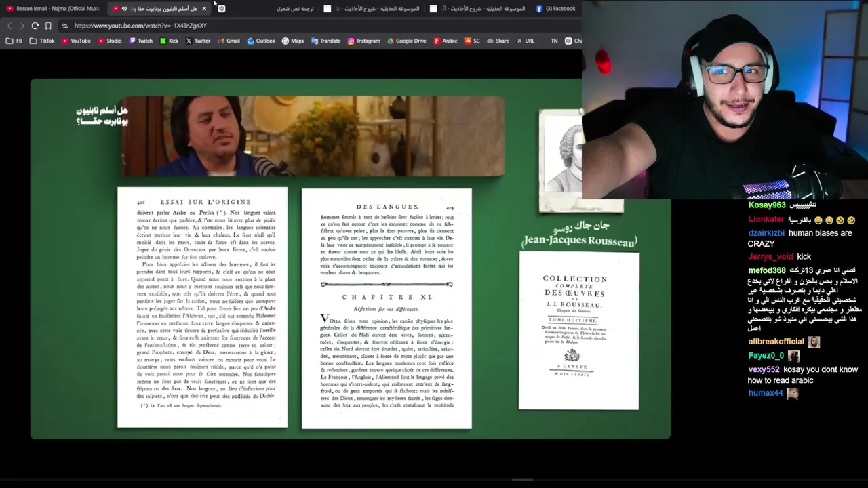
Task: Open Kick bookmark
Action: (170, 41)
